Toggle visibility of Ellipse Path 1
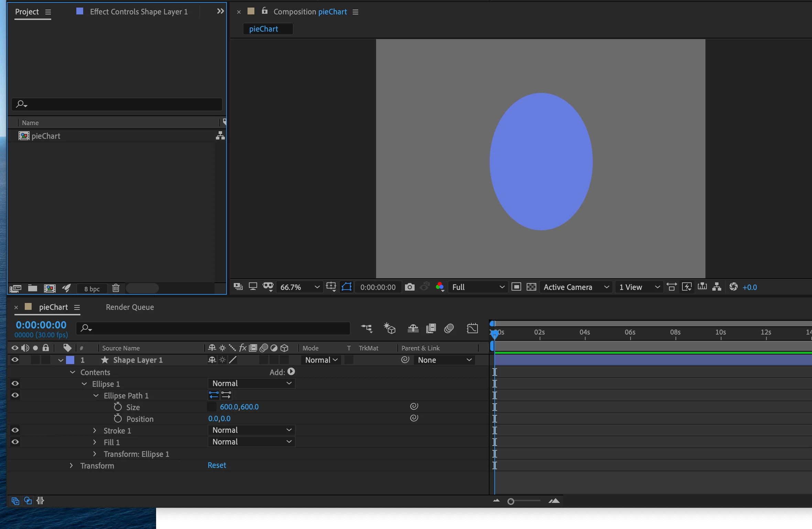Screen dimensions: 812x529 15,395
